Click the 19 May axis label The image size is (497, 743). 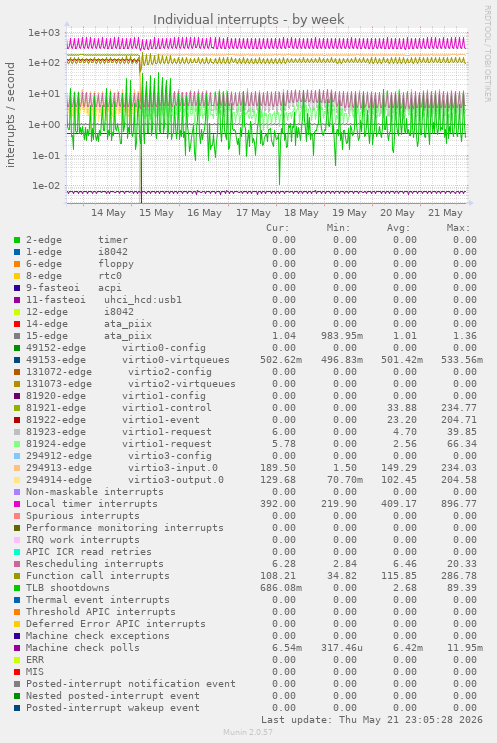(349, 213)
